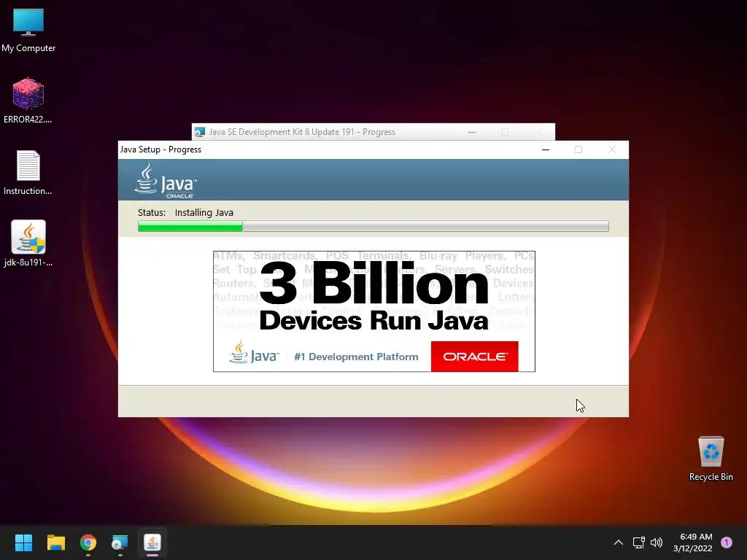Image resolution: width=747 pixels, height=560 pixels.
Task: Select the Instruction text file icon
Action: click(x=28, y=172)
